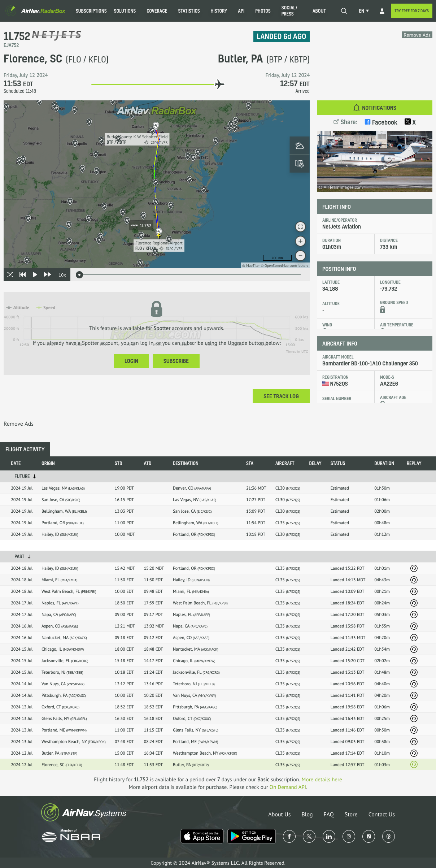Open the EN language dropdown
Screen dimensions: 436x868
(x=364, y=11)
